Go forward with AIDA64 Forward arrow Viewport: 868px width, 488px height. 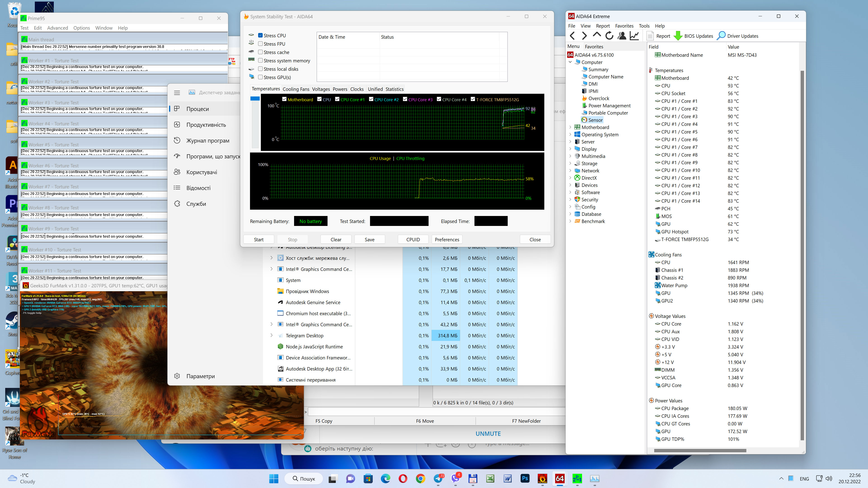pos(584,36)
